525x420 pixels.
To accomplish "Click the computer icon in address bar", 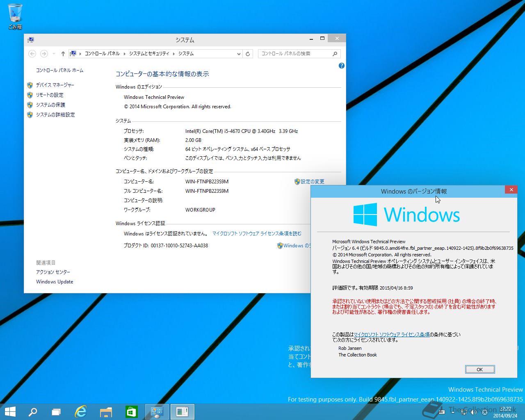I will pos(73,53).
